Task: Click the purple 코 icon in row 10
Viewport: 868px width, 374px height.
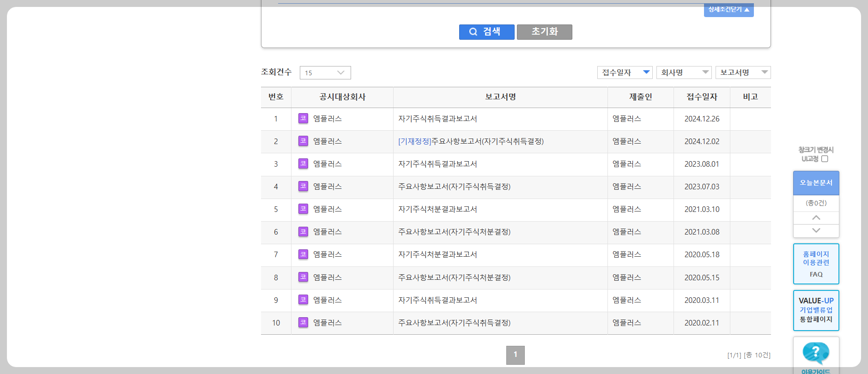Action: 303,322
